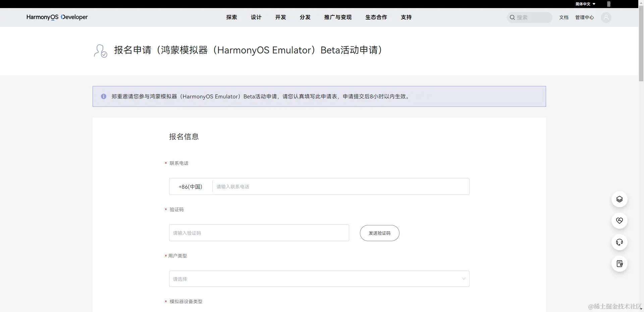
Task: Focus the 请输入验证码 code field
Action: coord(259,233)
